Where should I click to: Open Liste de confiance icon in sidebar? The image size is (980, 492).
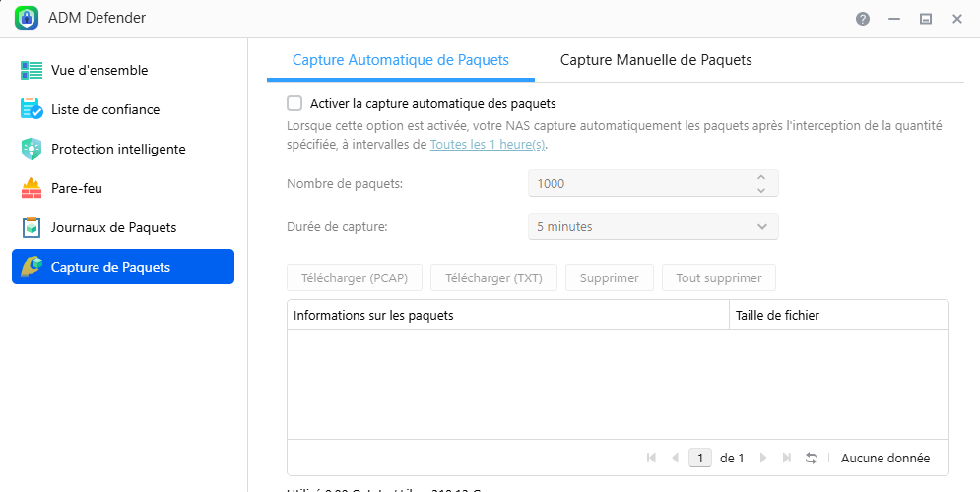pyautogui.click(x=32, y=109)
